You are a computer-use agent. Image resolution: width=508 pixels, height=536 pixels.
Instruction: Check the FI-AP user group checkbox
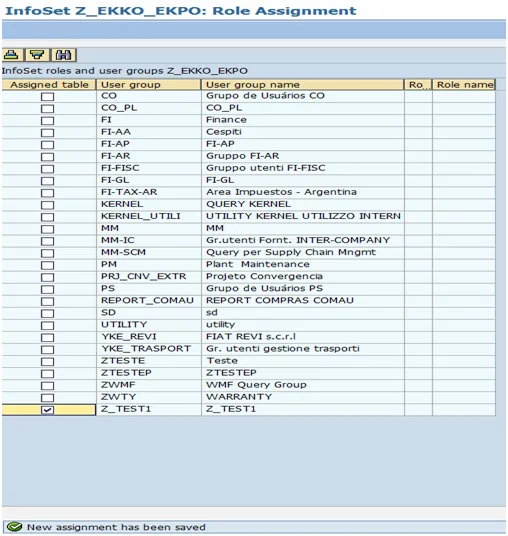pyautogui.click(x=48, y=145)
